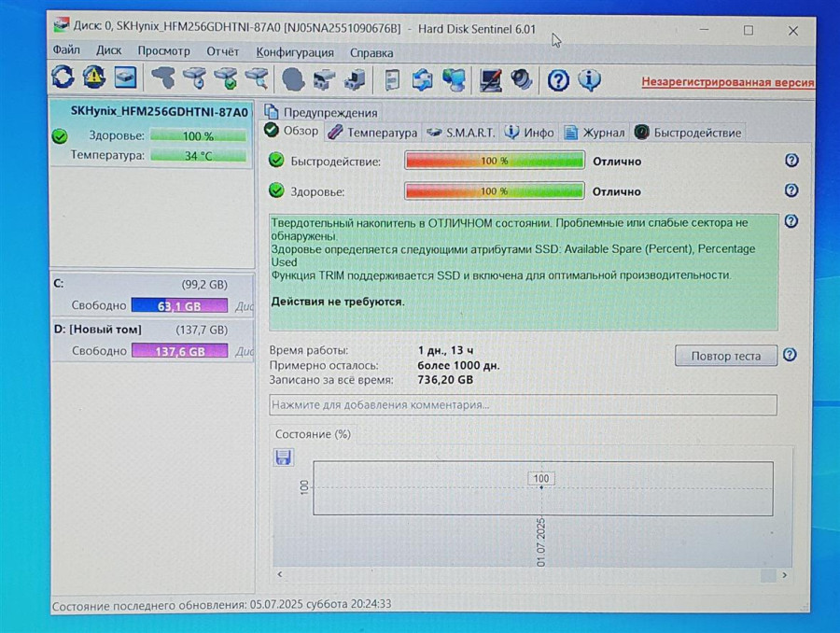
Task: Click the 736,20 GB written value
Action: pos(445,379)
